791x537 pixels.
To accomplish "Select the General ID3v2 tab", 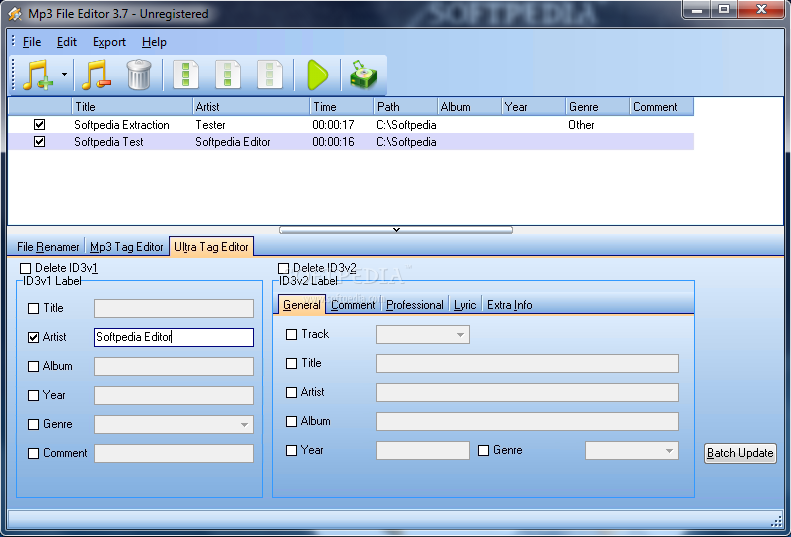I will tap(302, 305).
